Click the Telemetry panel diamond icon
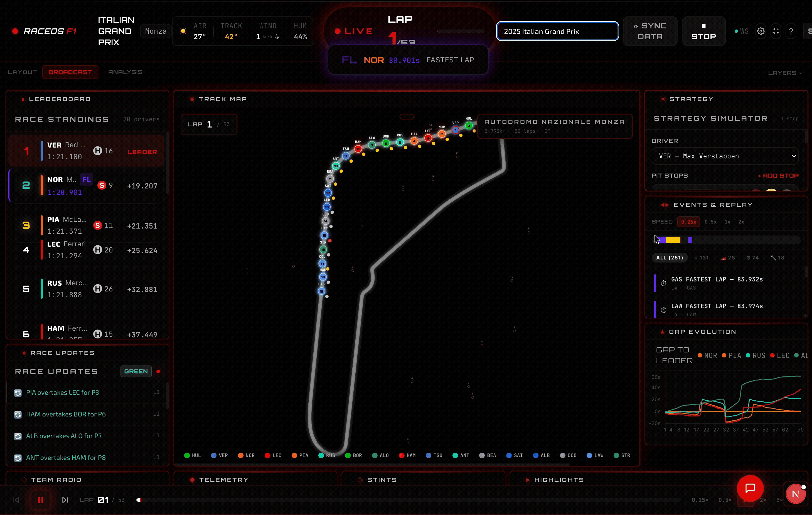This screenshot has height=515, width=812. click(x=192, y=480)
